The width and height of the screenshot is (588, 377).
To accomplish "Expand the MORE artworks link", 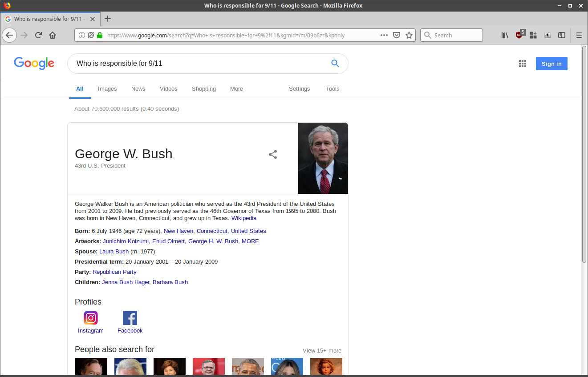I will 250,241.
